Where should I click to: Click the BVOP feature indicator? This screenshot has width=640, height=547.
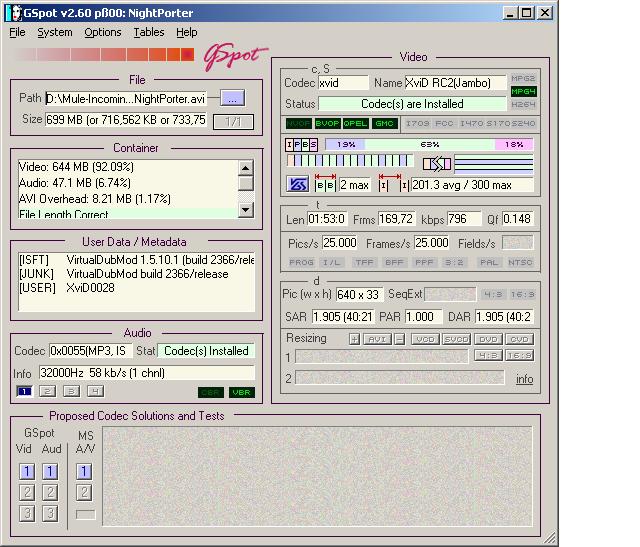tap(327, 123)
